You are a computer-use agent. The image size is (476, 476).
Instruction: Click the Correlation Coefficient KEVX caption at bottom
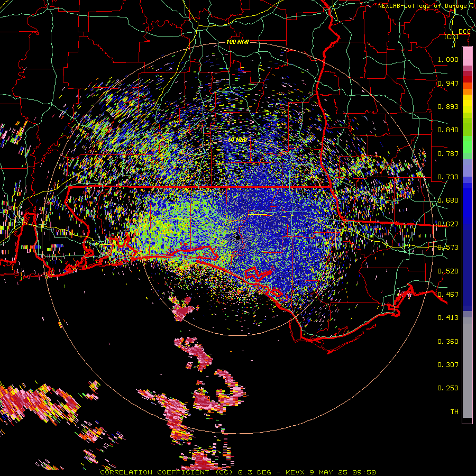click(x=238, y=472)
